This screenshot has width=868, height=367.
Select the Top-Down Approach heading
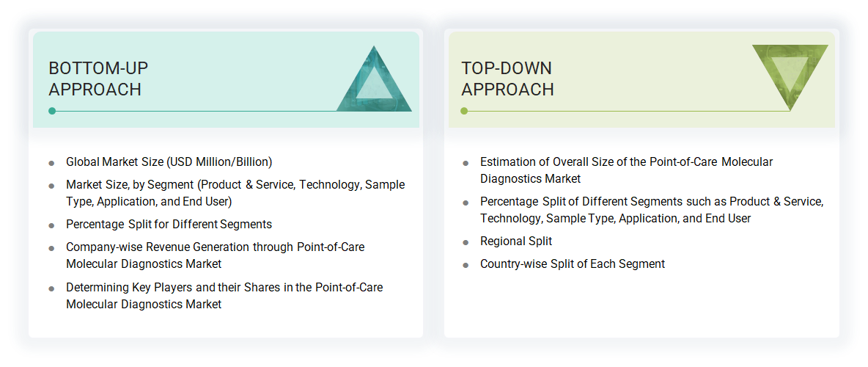tap(507, 79)
